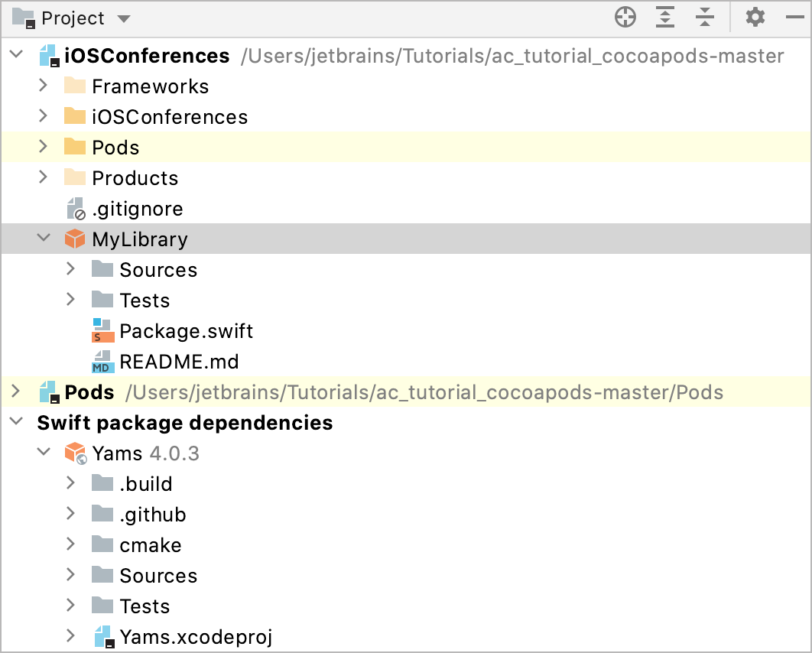Click the README.md markdown file icon
This screenshot has height=653, width=812.
pos(102,362)
